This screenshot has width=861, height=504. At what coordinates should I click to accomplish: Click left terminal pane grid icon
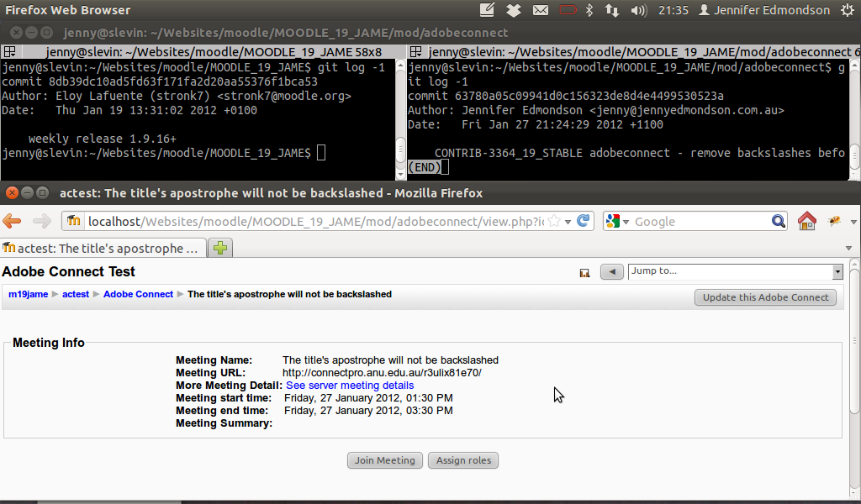click(x=9, y=52)
